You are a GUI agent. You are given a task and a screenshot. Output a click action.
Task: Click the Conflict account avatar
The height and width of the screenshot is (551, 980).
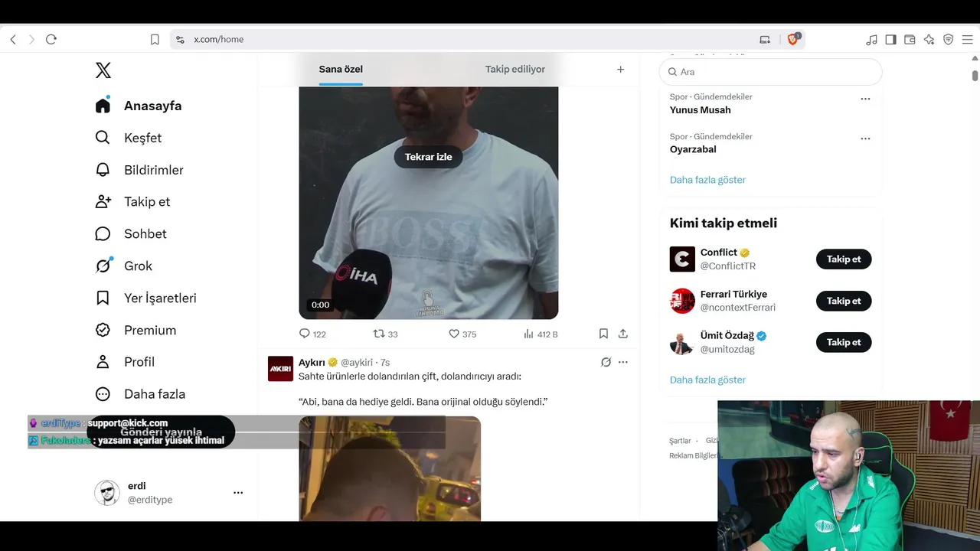pyautogui.click(x=682, y=259)
